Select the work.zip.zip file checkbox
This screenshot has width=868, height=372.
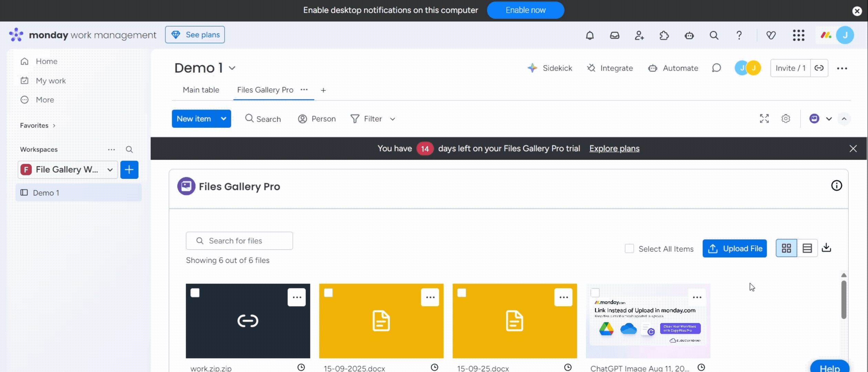[x=195, y=293]
